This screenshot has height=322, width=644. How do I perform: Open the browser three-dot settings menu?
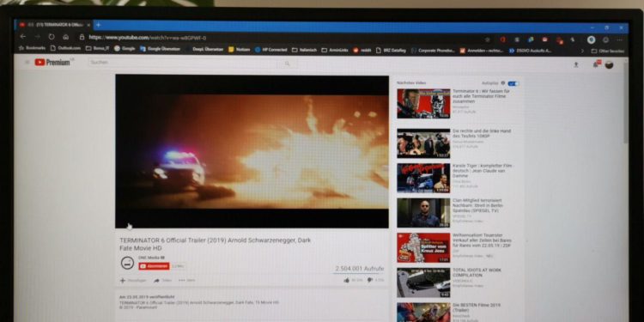[619, 39]
